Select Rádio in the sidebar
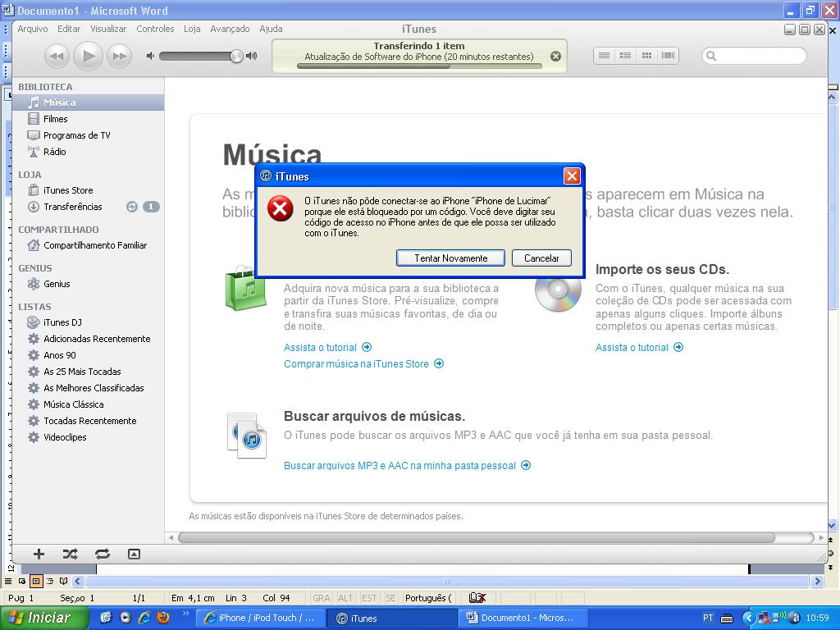The image size is (840, 630). coord(88,152)
